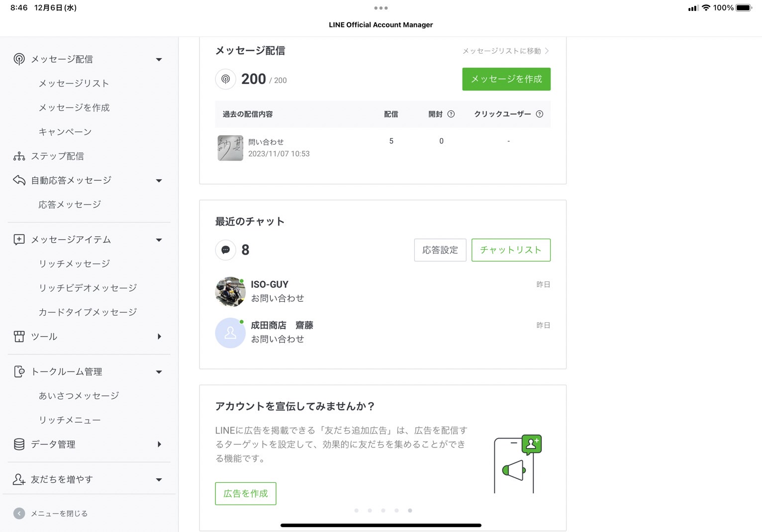The height and width of the screenshot is (532, 762).
Task: Select the first carousel page dot
Action: [357, 511]
